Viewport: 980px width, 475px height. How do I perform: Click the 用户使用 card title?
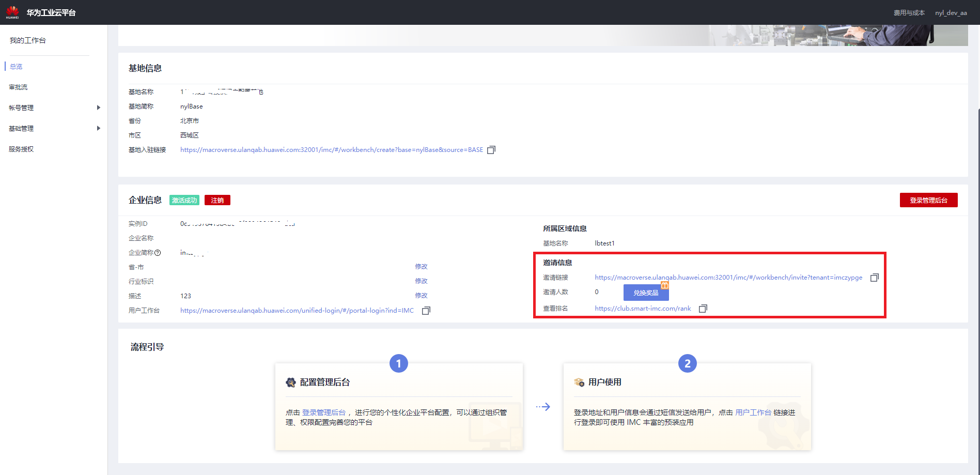pyautogui.click(x=605, y=382)
